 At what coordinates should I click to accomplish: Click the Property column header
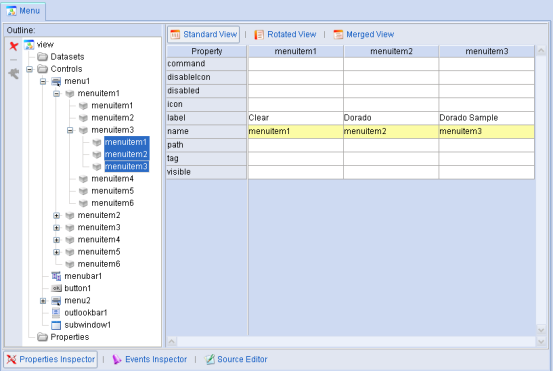[x=206, y=51]
